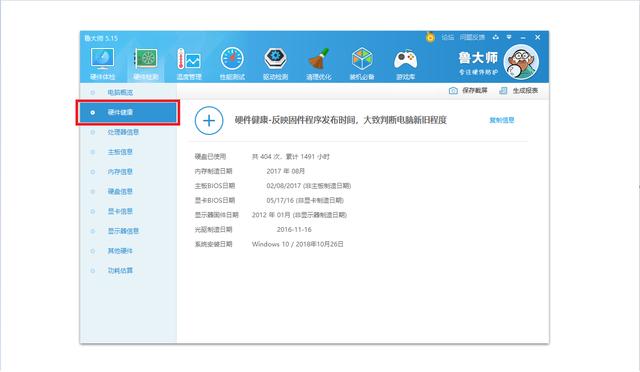Click 生成报表 report button

point(518,91)
